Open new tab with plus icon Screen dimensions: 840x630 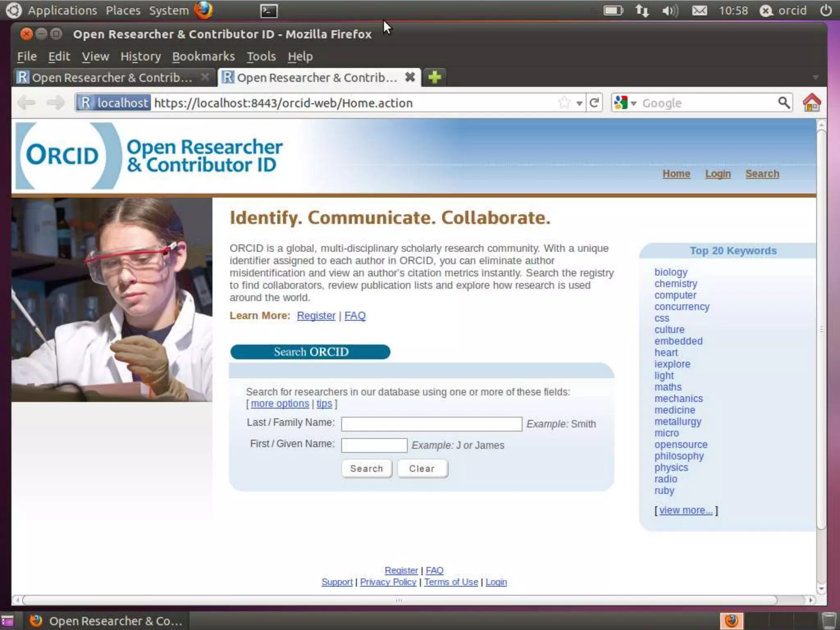pyautogui.click(x=434, y=77)
